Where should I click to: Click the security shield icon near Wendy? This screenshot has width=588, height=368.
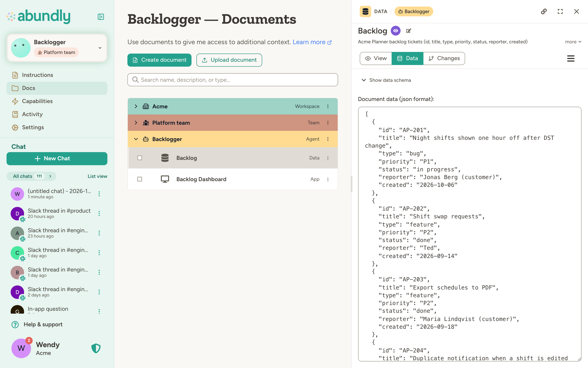(96, 348)
